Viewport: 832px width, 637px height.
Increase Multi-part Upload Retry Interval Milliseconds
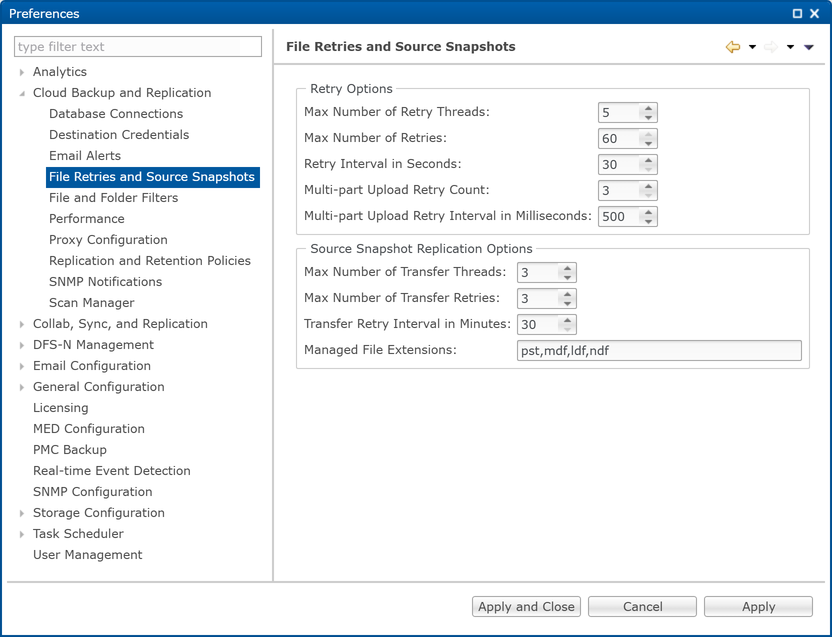tap(648, 212)
